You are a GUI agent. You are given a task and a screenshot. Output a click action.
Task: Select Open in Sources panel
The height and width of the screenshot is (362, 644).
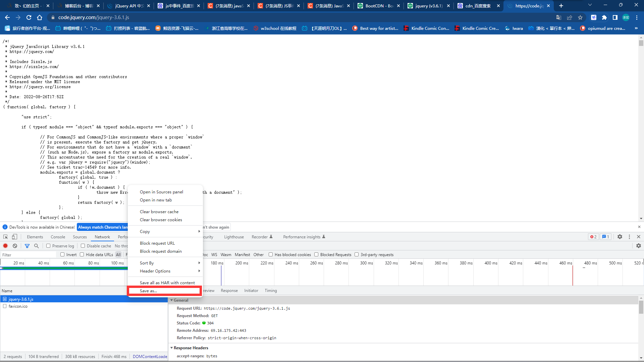click(x=165, y=192)
